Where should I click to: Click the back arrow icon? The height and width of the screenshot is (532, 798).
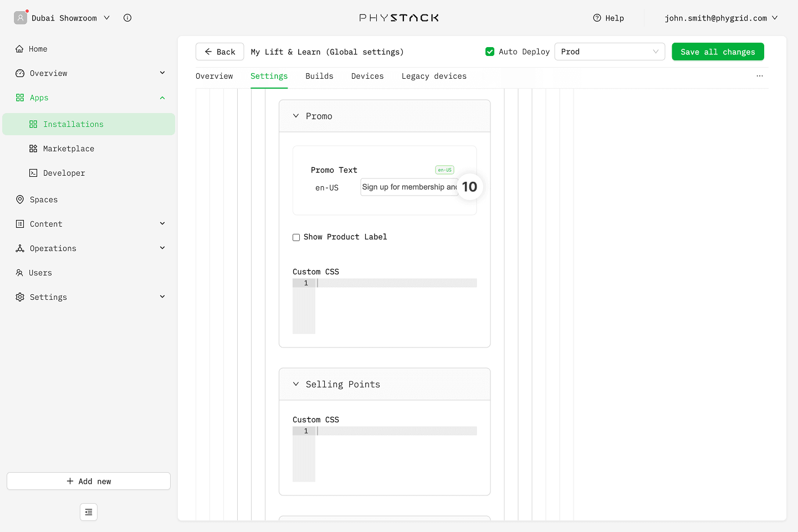pos(208,52)
